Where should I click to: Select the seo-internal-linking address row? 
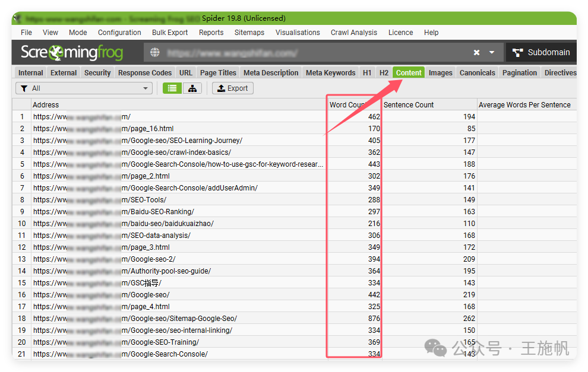(179, 330)
